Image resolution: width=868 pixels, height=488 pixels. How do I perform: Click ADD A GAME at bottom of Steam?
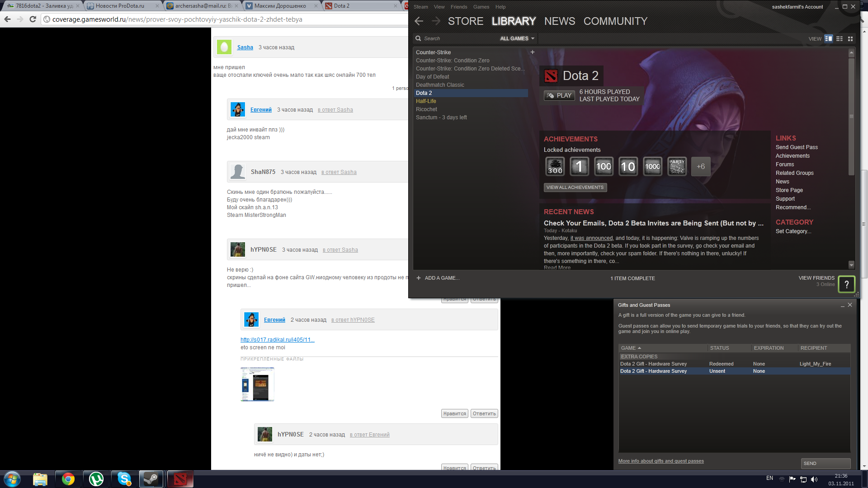coord(438,278)
